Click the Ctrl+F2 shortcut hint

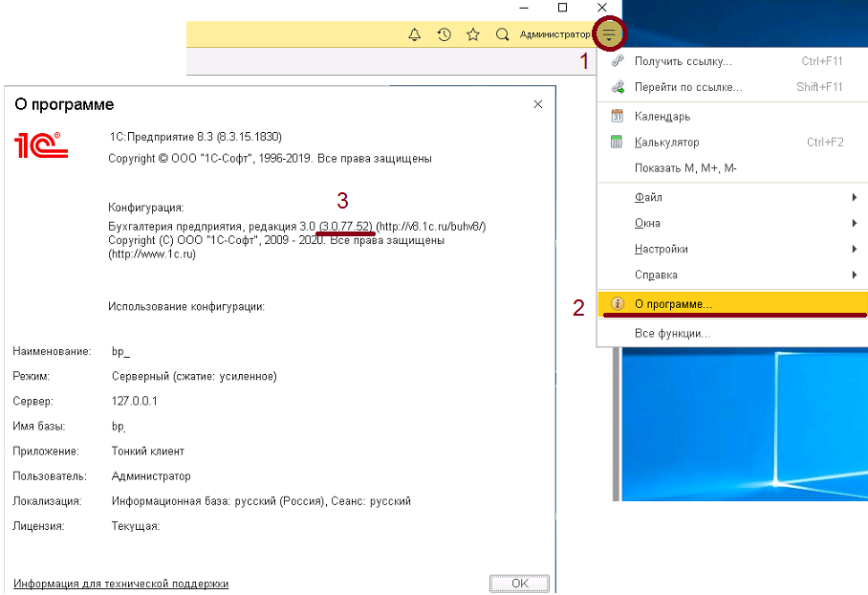click(x=825, y=142)
